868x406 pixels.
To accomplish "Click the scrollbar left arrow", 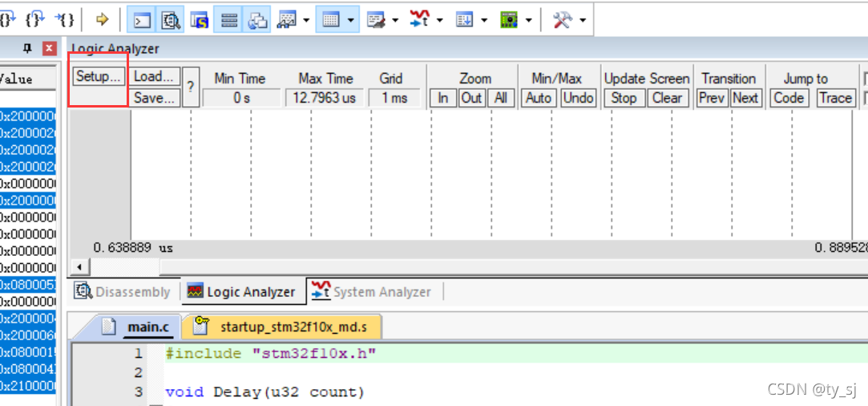I will coord(79,267).
